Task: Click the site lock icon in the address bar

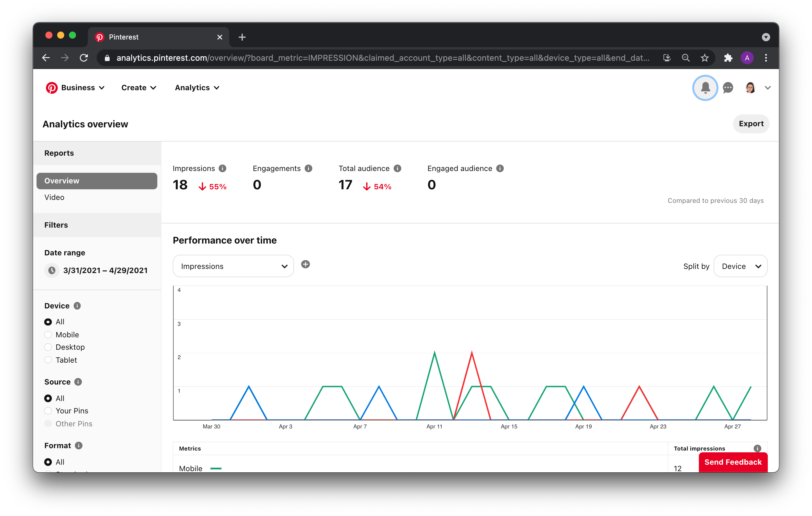Action: pyautogui.click(x=107, y=58)
